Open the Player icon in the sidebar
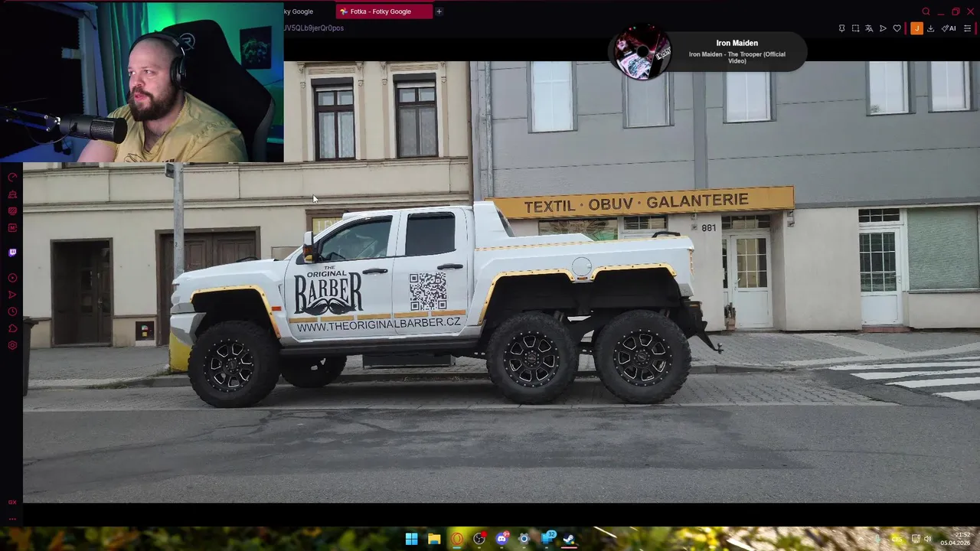This screenshot has width=980, height=551. coord(12,278)
